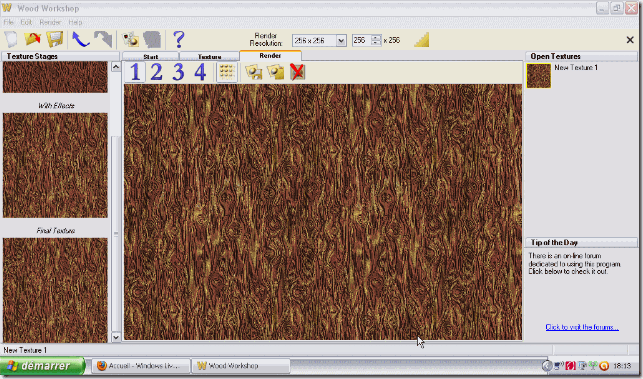Click the Wood Workshop taskbar button
643x379 pixels.
[x=241, y=365]
